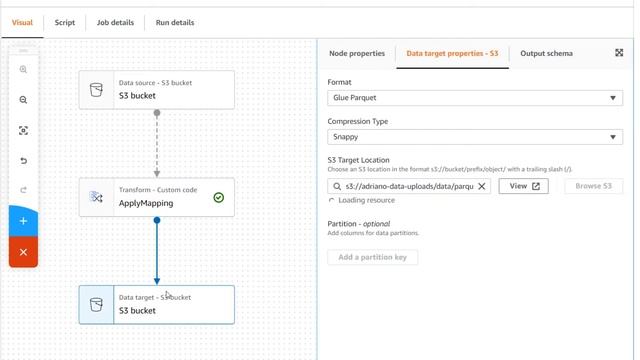Click the external link icon on View button
This screenshot has width=640, height=360.
[536, 186]
